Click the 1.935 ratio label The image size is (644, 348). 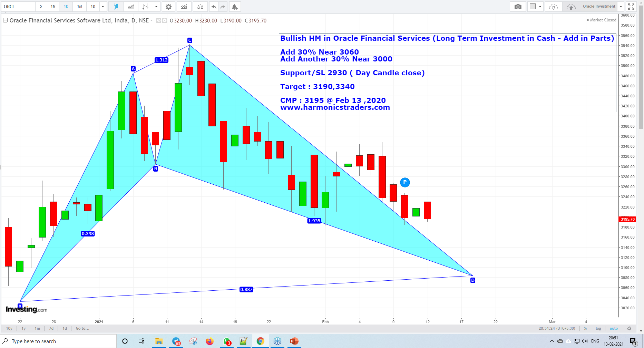(x=314, y=221)
